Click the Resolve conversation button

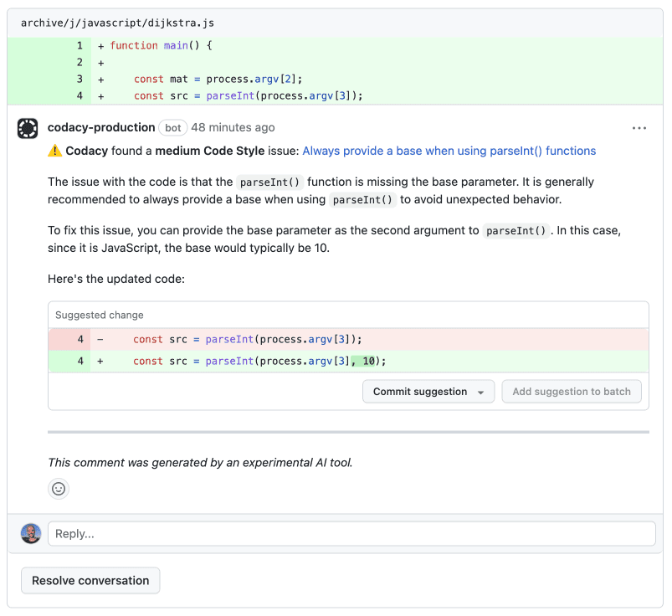click(90, 580)
